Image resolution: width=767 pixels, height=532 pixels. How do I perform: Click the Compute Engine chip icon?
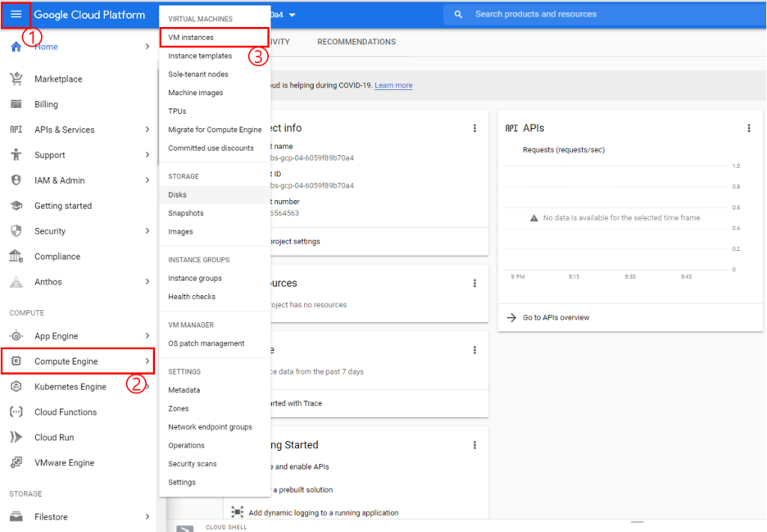pos(16,361)
